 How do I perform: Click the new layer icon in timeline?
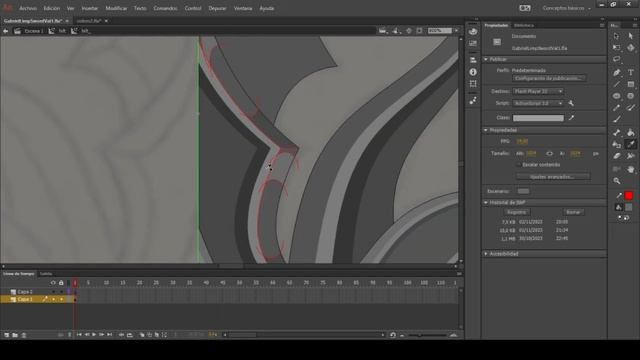(6, 335)
